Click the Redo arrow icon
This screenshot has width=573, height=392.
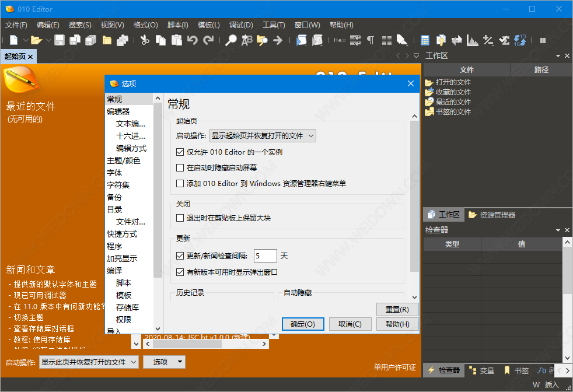208,40
